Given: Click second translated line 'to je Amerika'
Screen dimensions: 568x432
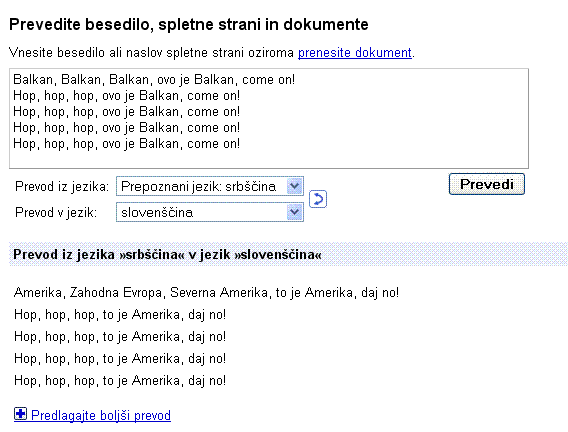Looking at the screenshot, I should click(120, 315).
